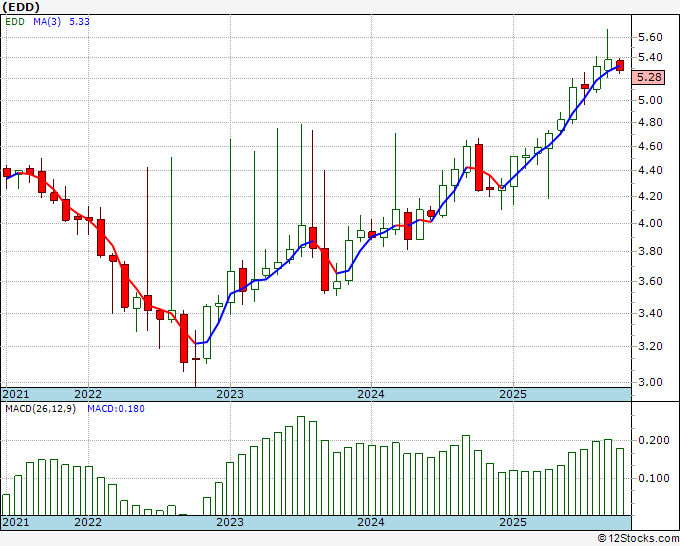Click the last red candlestick near 5.28

click(620, 65)
